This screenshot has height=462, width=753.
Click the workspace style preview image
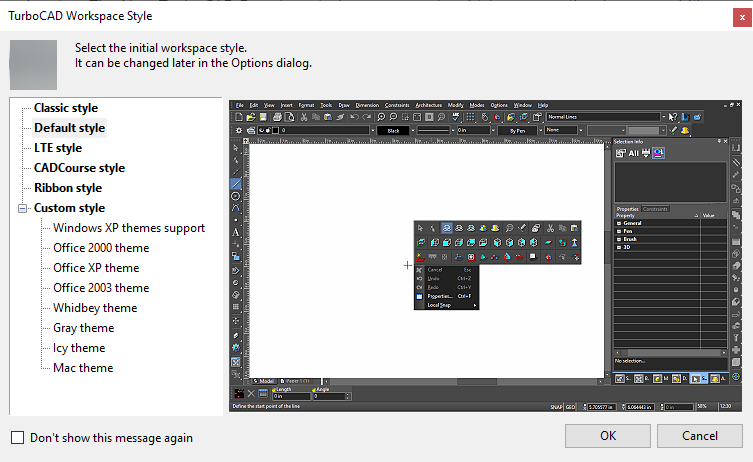486,256
